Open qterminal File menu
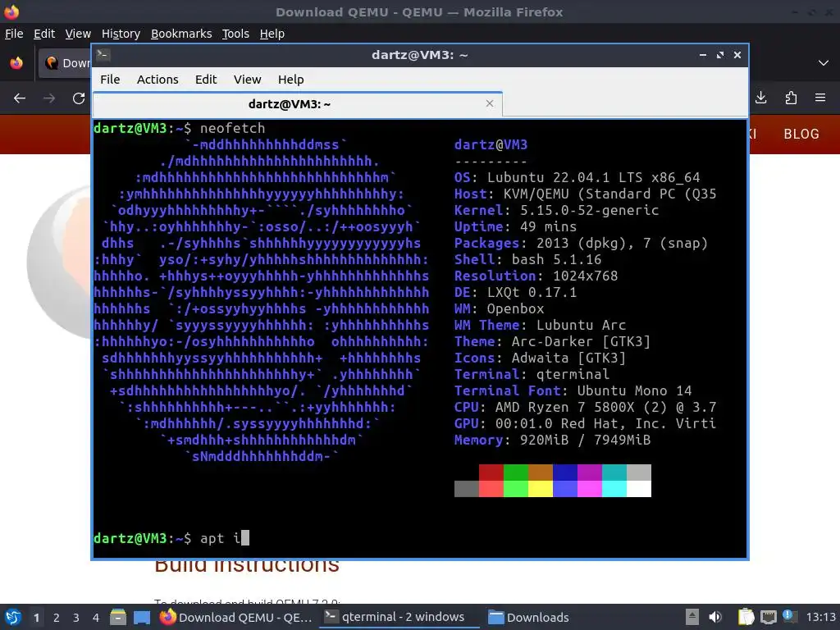This screenshot has width=840, height=630. pos(110,80)
